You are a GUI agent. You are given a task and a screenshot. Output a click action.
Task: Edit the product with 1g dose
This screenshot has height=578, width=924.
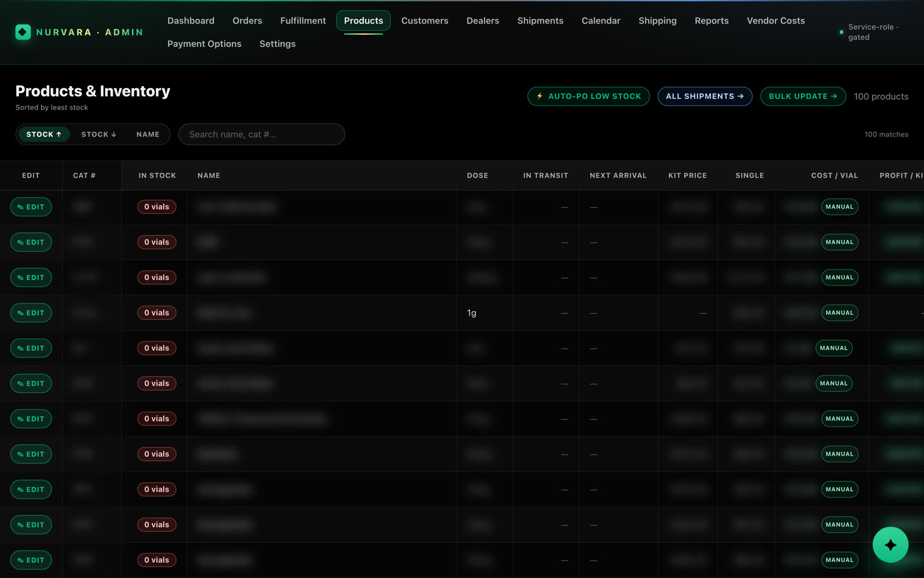point(31,313)
